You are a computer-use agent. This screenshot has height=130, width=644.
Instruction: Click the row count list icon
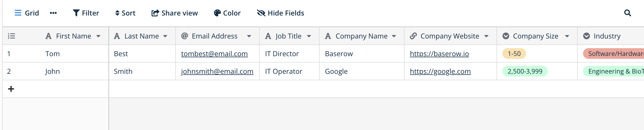point(11,36)
